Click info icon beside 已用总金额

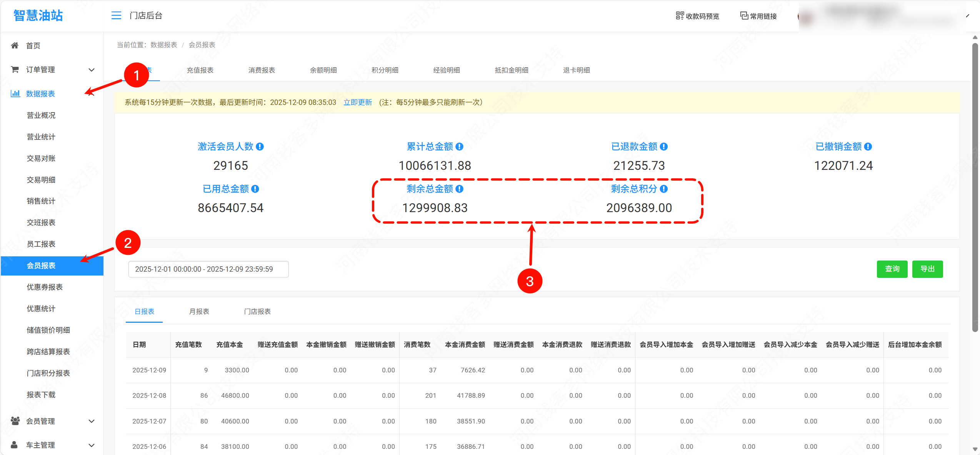tap(255, 189)
